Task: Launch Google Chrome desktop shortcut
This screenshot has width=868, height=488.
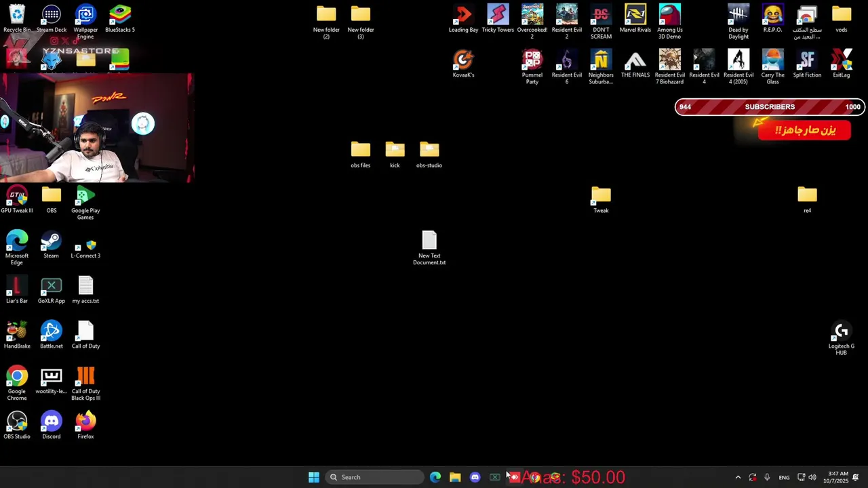Action: [x=17, y=383]
